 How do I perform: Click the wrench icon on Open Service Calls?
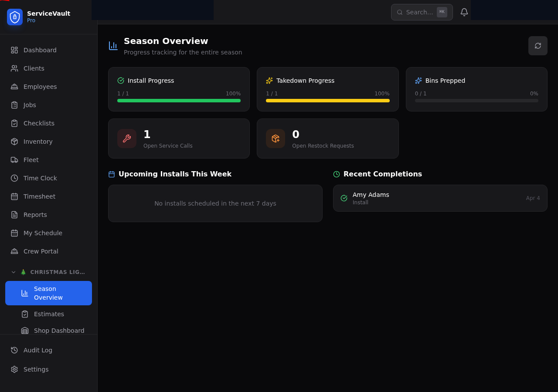point(126,139)
